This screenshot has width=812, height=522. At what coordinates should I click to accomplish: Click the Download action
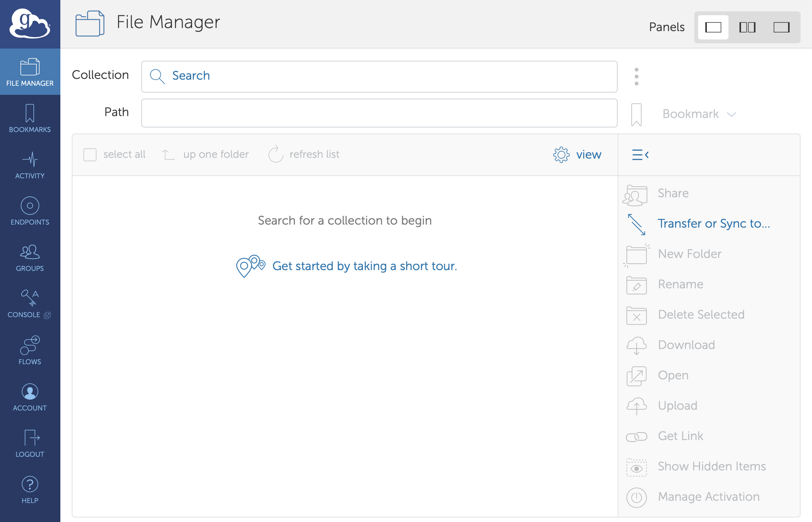click(671, 345)
